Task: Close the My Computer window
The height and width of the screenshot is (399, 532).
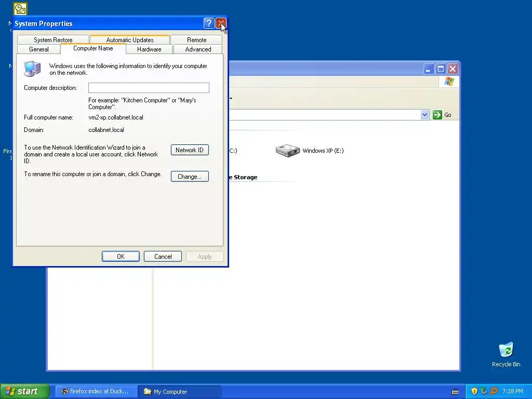Action: (x=453, y=69)
